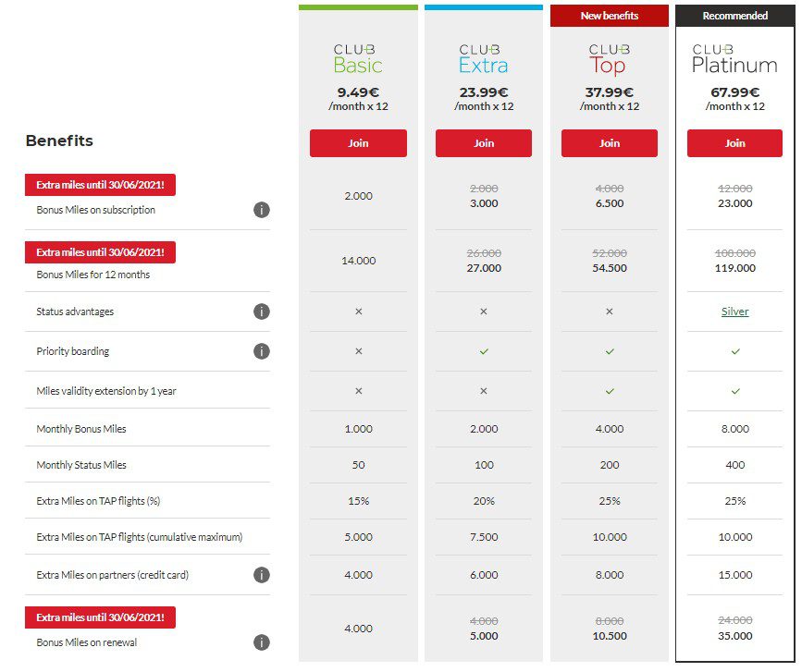Select the Monthly Bonus Miles label
This screenshot has width=802, height=672.
pyautogui.click(x=81, y=429)
